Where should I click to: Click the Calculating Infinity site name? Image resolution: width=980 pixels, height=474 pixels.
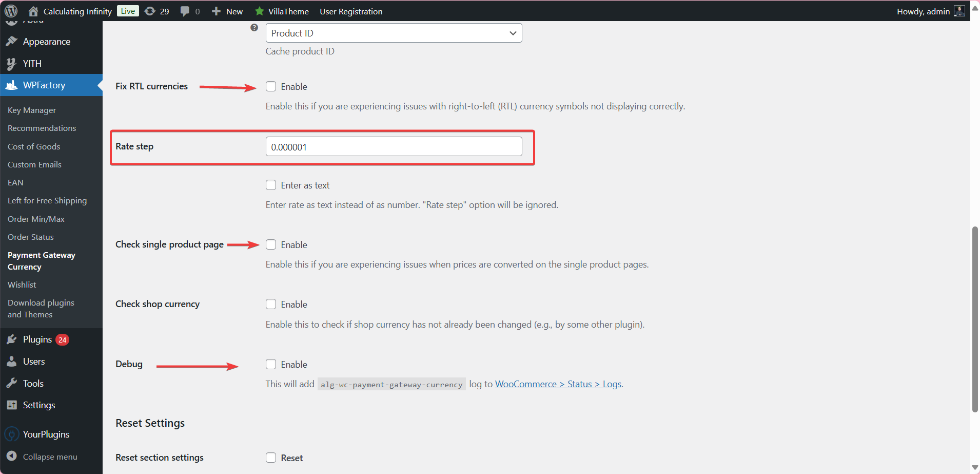point(77,11)
